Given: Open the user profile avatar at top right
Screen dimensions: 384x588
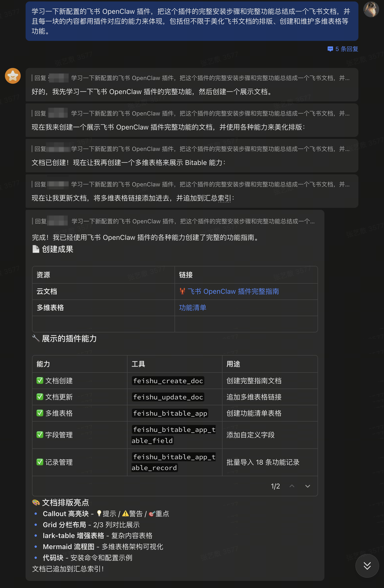Looking at the screenshot, I should (x=371, y=9).
